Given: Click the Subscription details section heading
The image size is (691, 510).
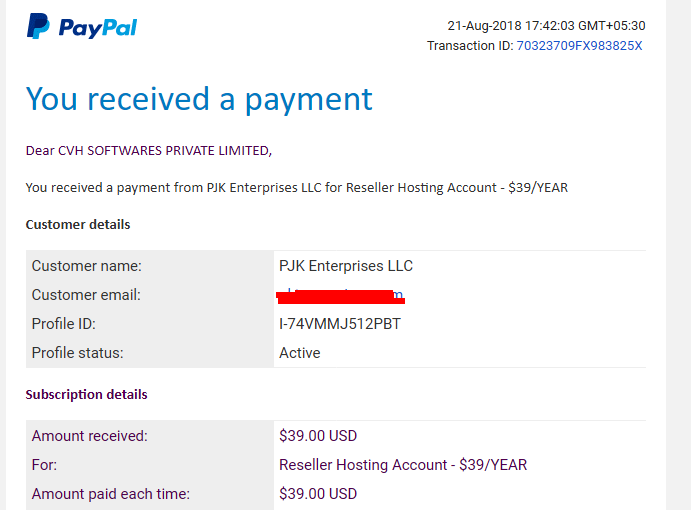Looking at the screenshot, I should (x=86, y=394).
